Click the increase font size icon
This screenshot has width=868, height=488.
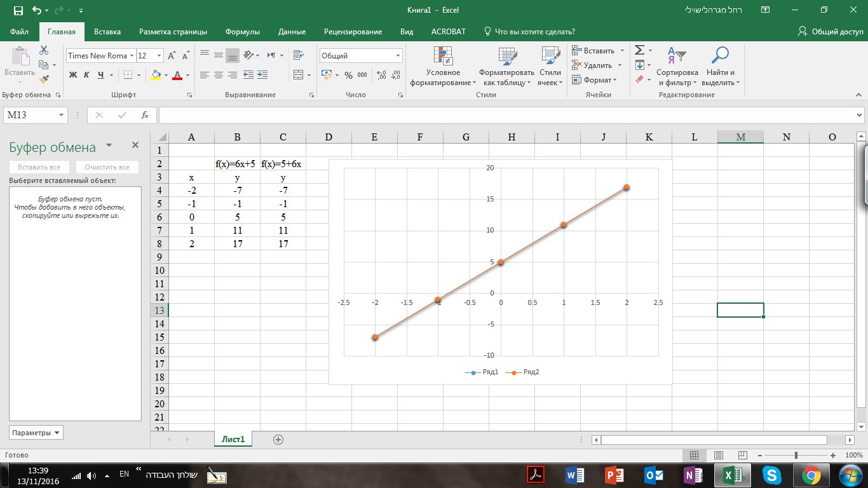coord(171,56)
